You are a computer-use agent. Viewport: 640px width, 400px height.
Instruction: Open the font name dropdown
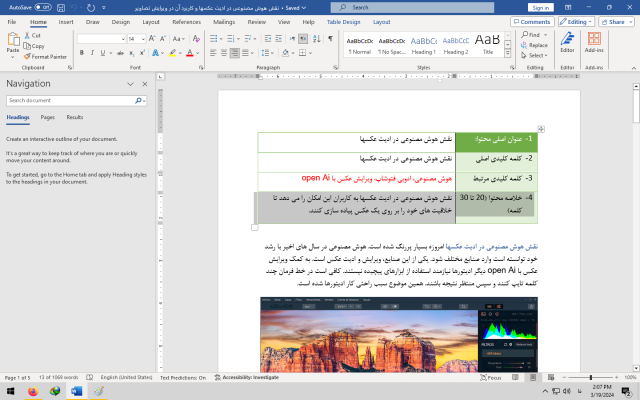(123, 39)
